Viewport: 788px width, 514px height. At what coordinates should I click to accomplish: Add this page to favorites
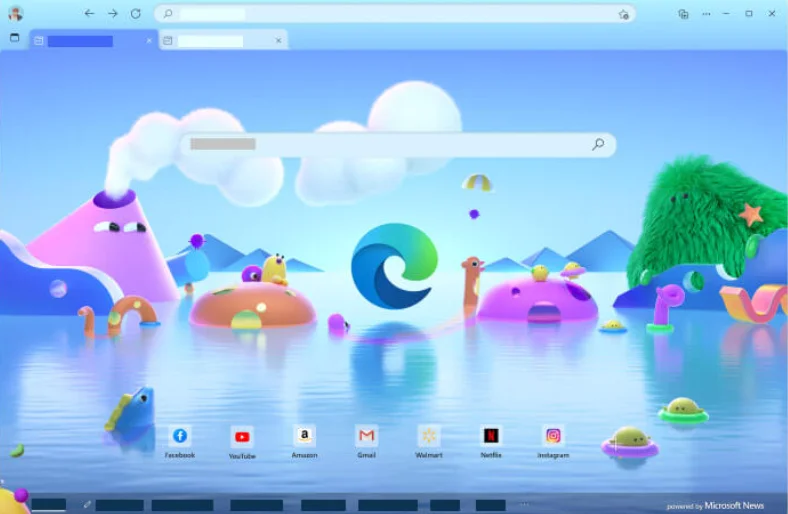[623, 14]
